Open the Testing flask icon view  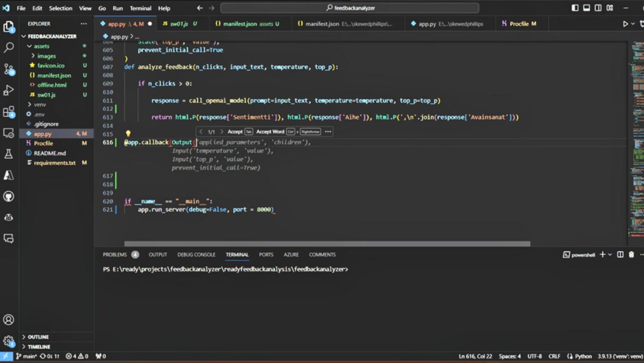(x=9, y=154)
